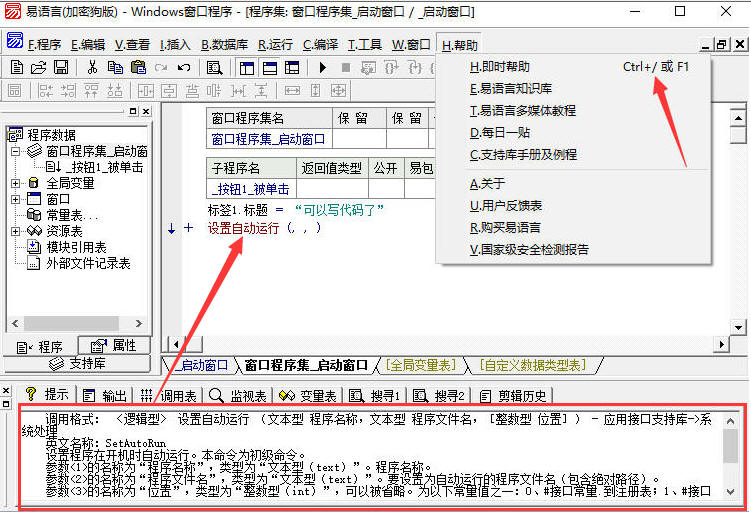The height and width of the screenshot is (512, 751).
Task: Click the hint panel scrollbar down arrow
Action: [730, 491]
